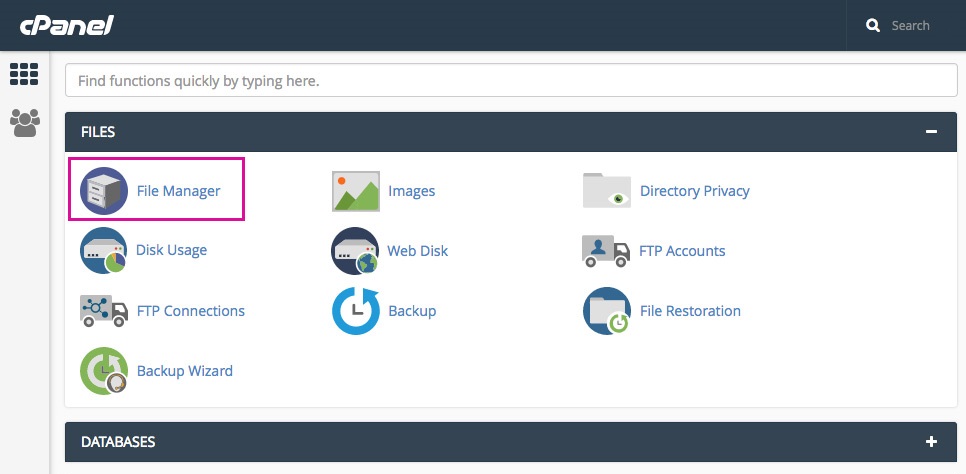The width and height of the screenshot is (966, 474).
Task: Open the Directory Privacy link
Action: (x=695, y=191)
